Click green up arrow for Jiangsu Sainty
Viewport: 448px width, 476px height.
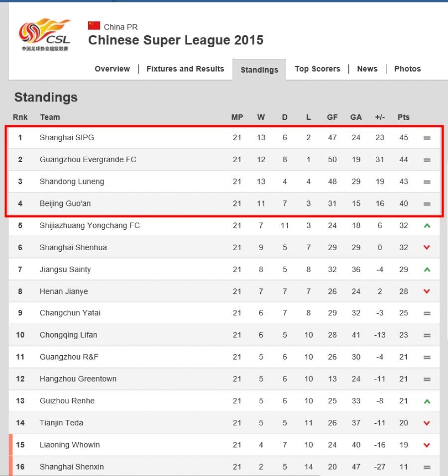[x=427, y=270]
